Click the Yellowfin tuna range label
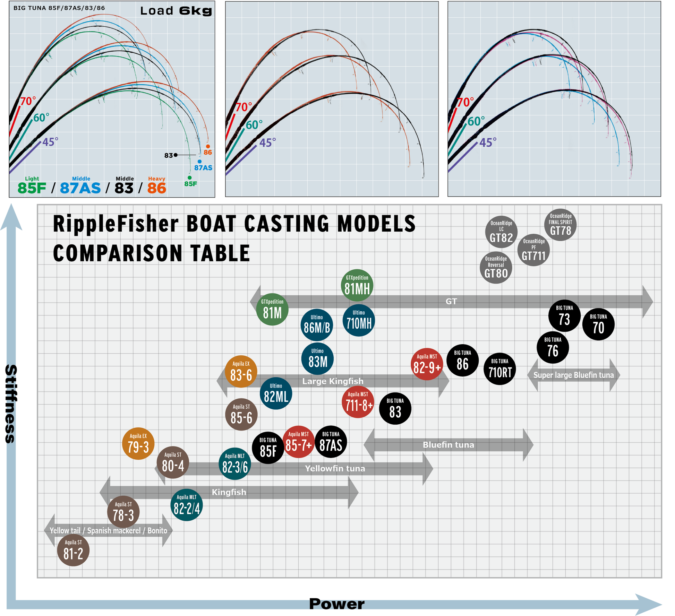 (335, 469)
